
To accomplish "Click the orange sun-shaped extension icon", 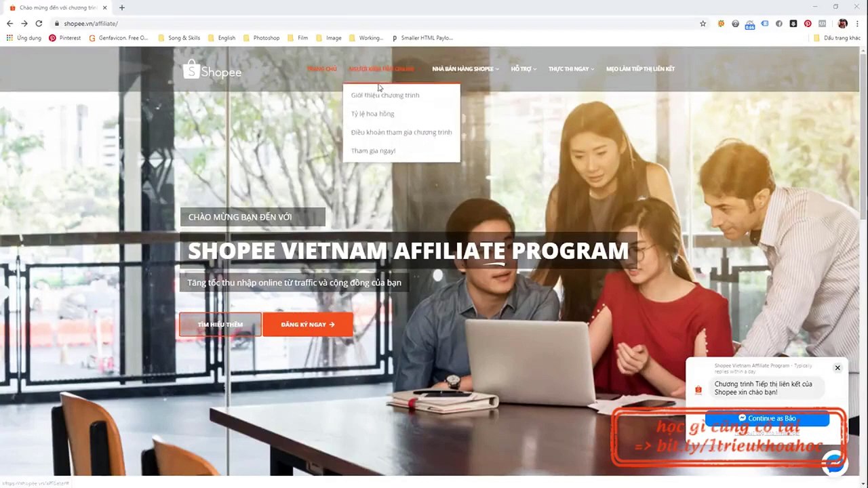I will (x=722, y=24).
